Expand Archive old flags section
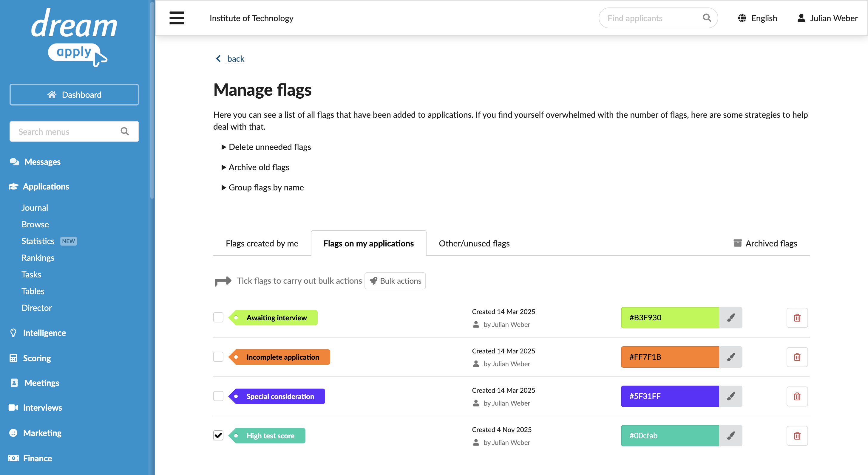 (x=255, y=167)
